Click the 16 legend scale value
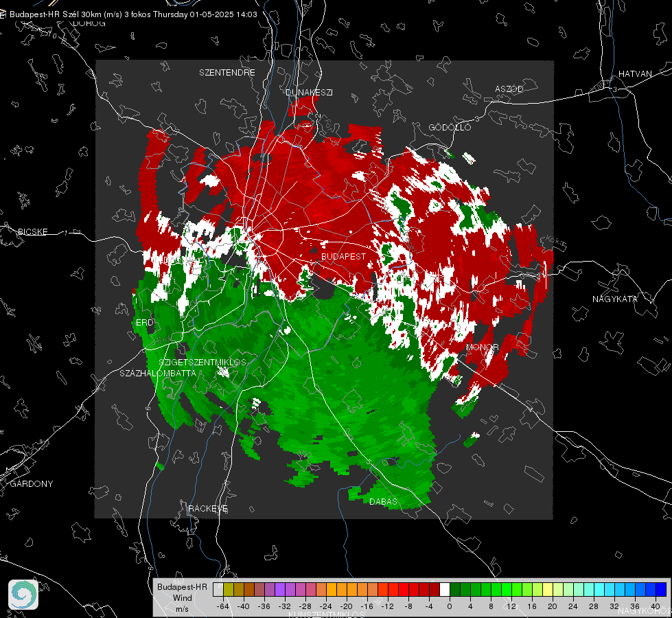 coord(532,606)
